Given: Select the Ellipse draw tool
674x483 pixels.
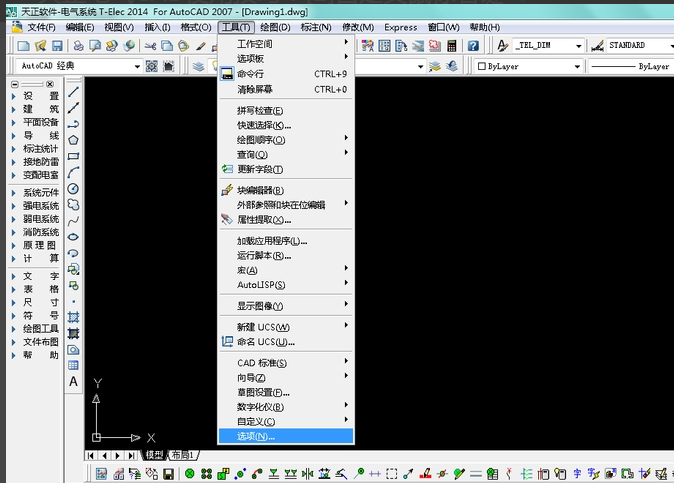Looking at the screenshot, I should [74, 237].
